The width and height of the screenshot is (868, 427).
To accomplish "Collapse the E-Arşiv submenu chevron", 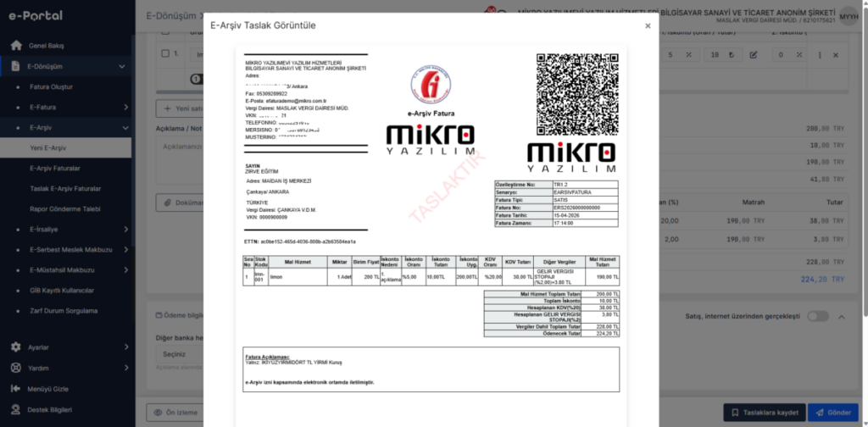I will tap(126, 128).
